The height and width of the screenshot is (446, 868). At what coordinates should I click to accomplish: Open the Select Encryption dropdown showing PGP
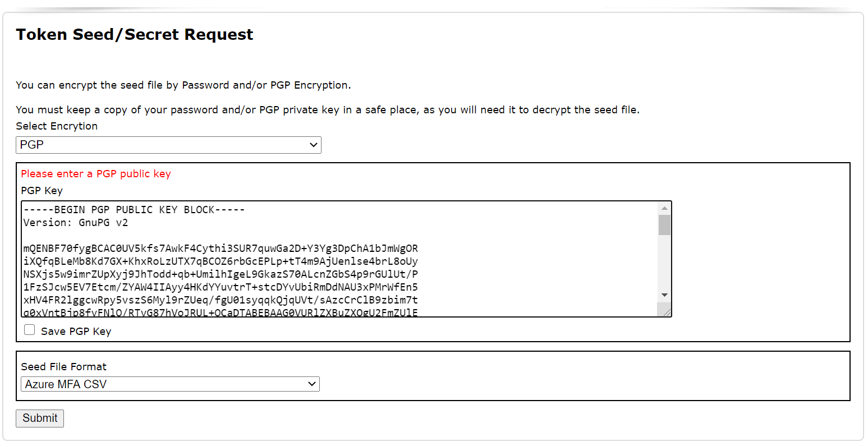168,145
